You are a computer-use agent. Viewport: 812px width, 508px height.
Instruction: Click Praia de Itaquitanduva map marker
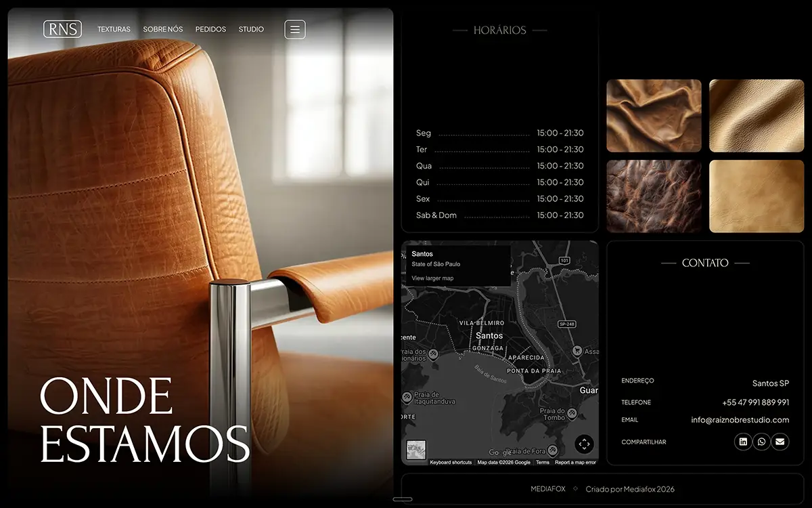pos(407,397)
